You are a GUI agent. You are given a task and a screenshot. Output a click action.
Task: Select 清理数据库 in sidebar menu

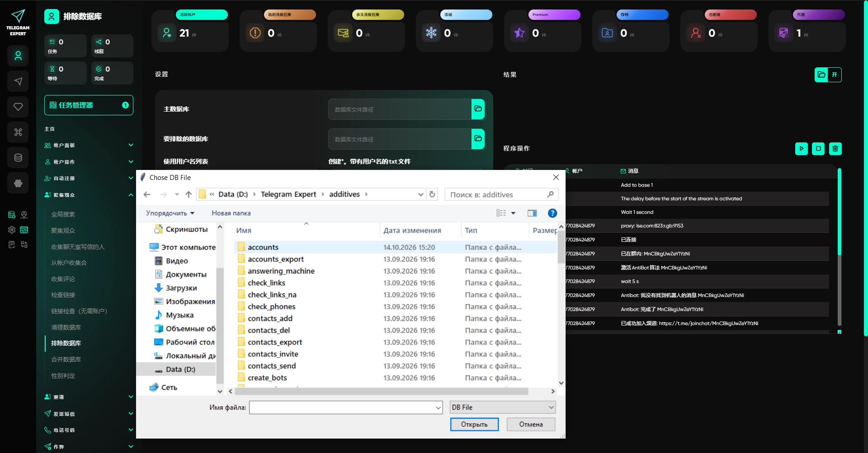[x=66, y=327]
